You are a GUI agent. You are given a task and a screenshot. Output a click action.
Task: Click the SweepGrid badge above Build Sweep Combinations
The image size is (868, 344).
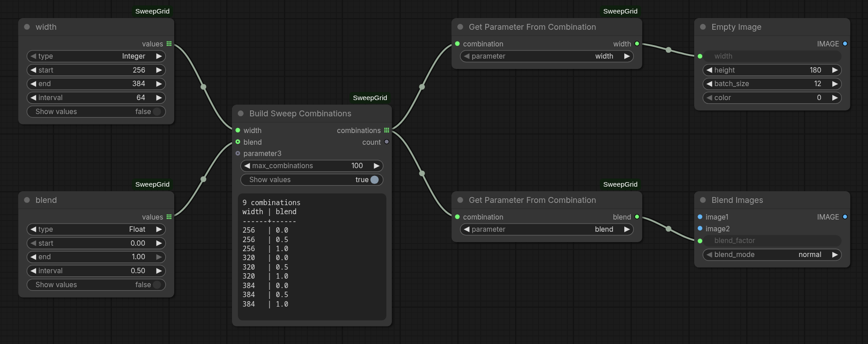[370, 98]
